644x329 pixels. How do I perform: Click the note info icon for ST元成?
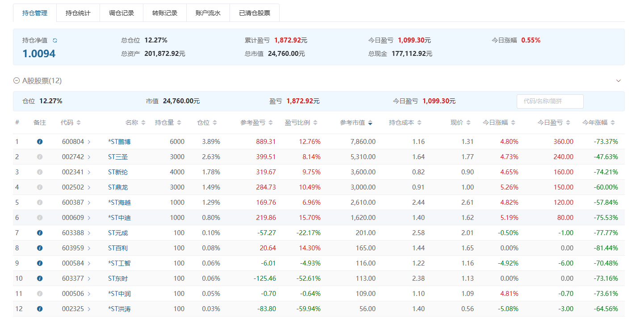(40, 233)
